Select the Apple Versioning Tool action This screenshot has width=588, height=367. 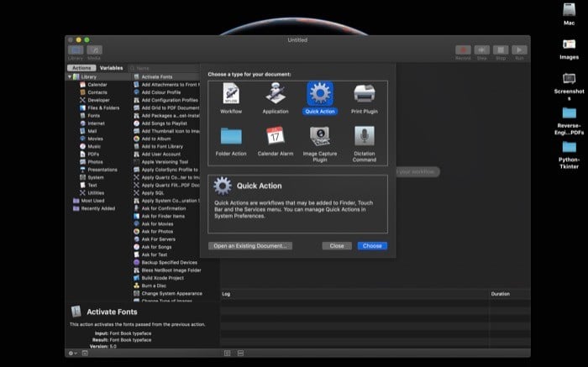click(166, 162)
